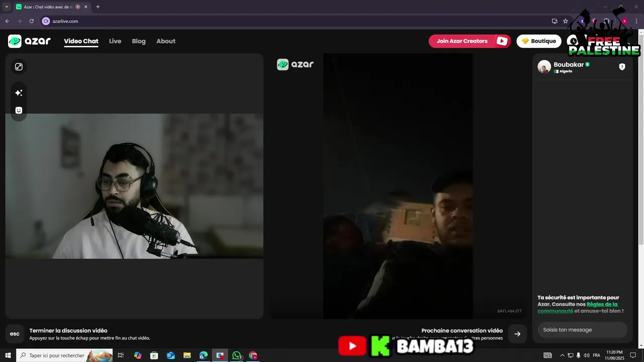The width and height of the screenshot is (644, 362).
Task: Open Microsoft Store from the taskbar
Action: 154,355
